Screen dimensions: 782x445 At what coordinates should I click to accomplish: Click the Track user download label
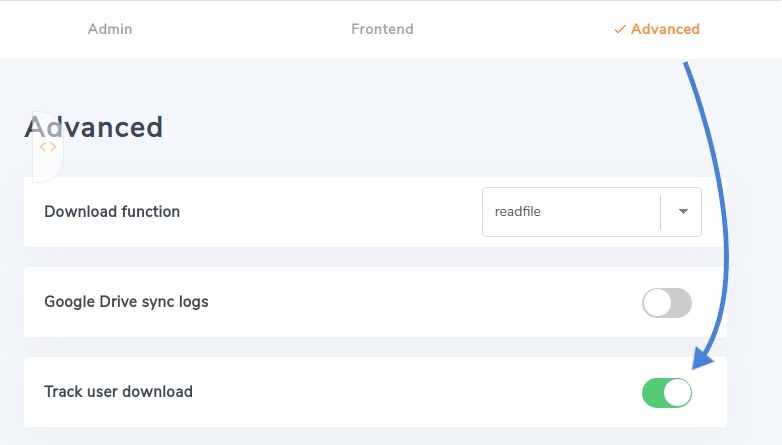coord(118,391)
